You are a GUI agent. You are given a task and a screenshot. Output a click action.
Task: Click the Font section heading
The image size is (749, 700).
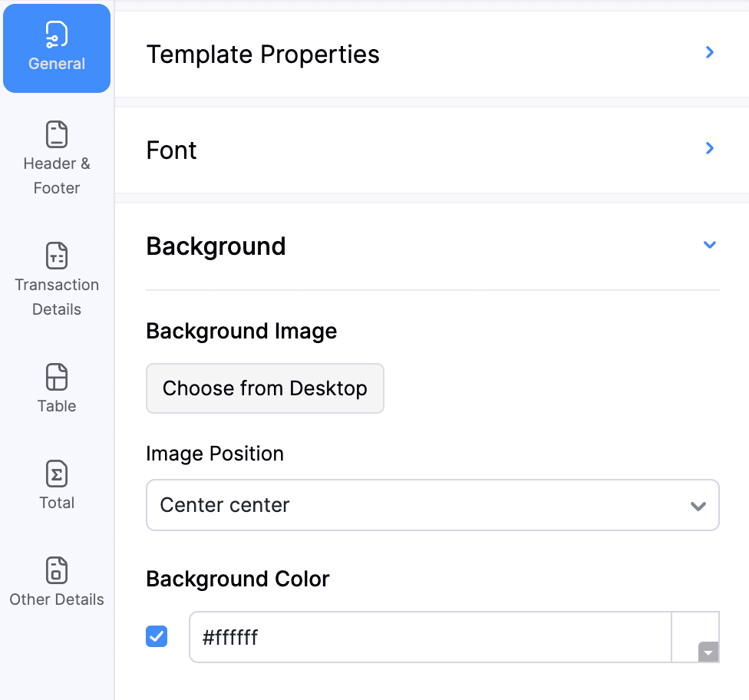(171, 150)
